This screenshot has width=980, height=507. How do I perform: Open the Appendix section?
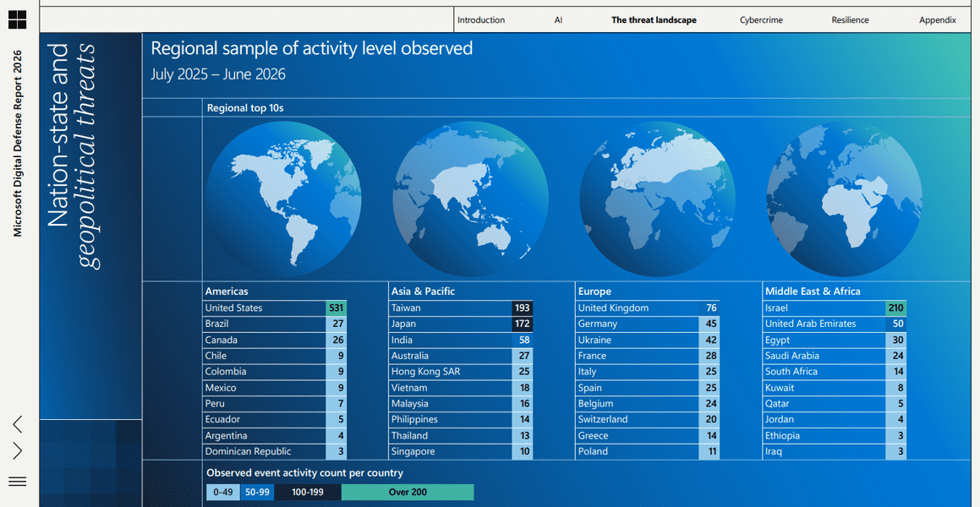pyautogui.click(x=938, y=20)
